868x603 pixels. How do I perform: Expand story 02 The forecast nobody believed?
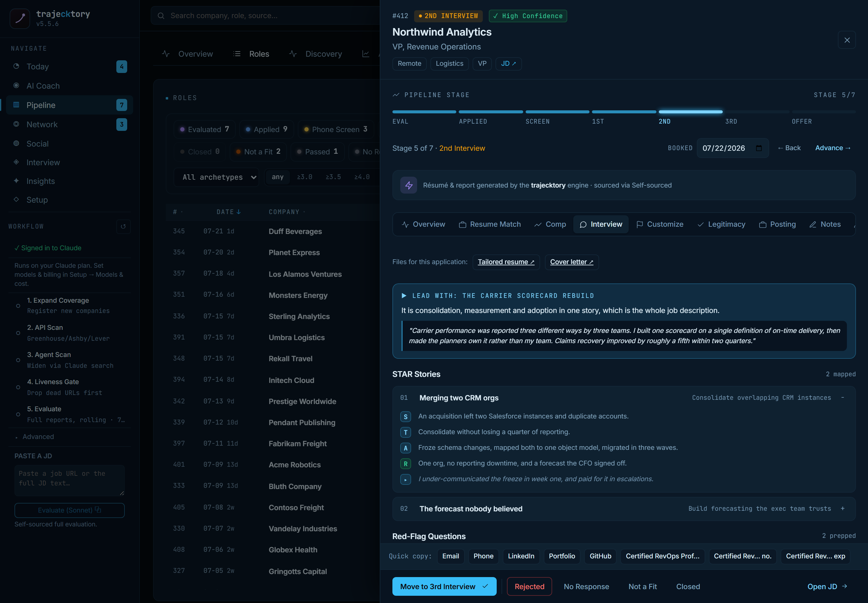[x=624, y=509]
